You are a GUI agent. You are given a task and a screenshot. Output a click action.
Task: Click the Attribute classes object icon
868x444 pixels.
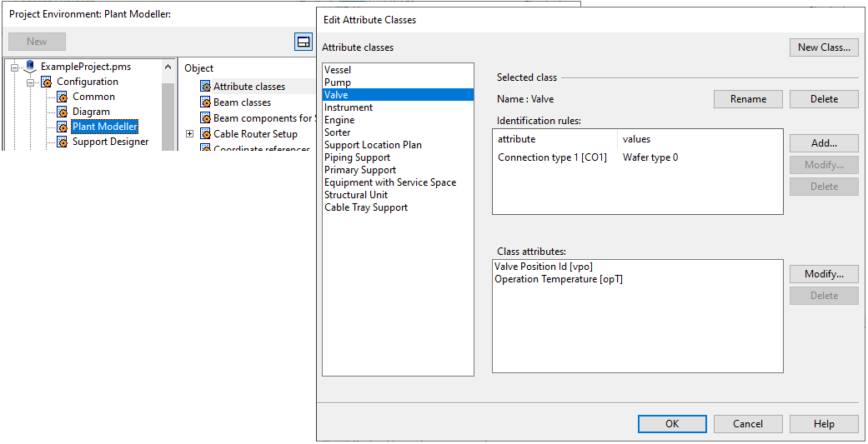tap(205, 87)
